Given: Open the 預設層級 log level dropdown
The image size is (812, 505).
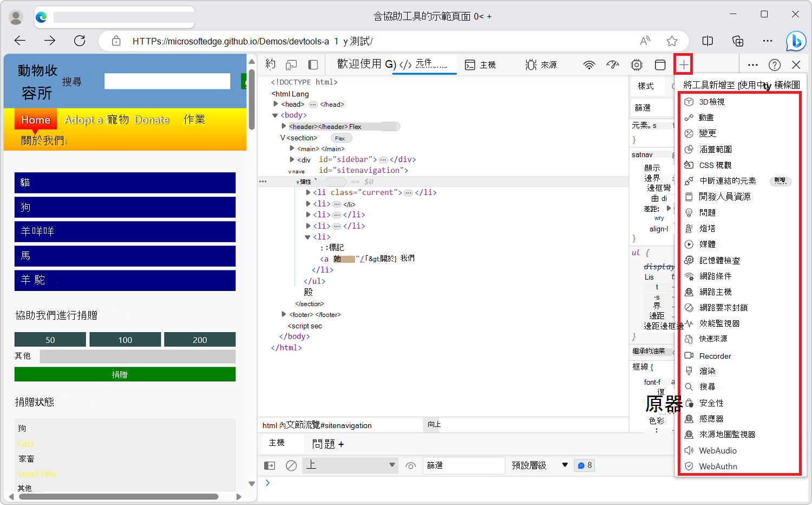Looking at the screenshot, I should tap(540, 465).
